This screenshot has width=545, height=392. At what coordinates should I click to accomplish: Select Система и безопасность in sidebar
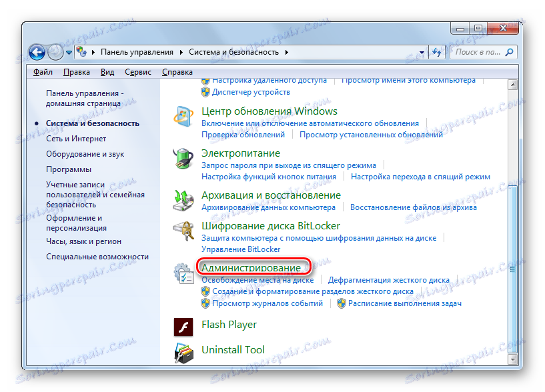tap(93, 123)
